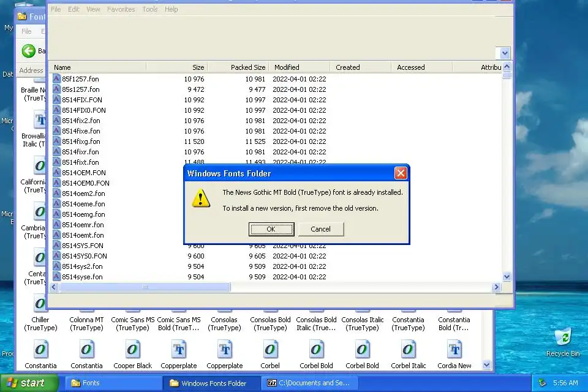Click the 8514OEM0.FON file name
The width and height of the screenshot is (588, 392).
click(x=86, y=183)
